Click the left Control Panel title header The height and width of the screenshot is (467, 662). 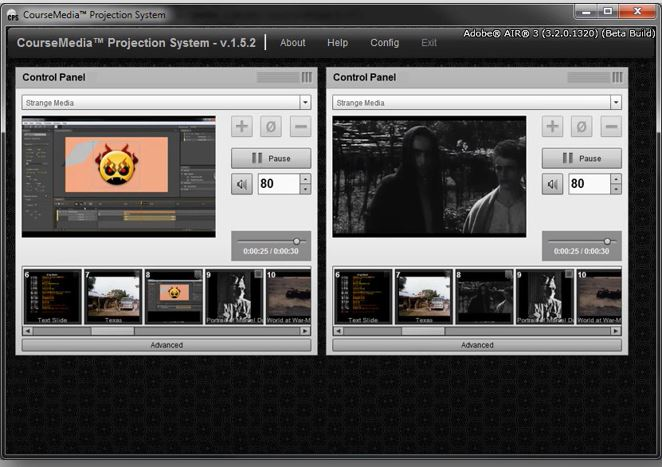pos(166,77)
